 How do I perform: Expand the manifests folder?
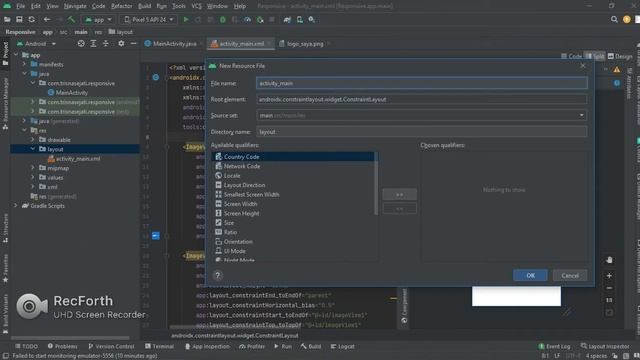point(24,64)
